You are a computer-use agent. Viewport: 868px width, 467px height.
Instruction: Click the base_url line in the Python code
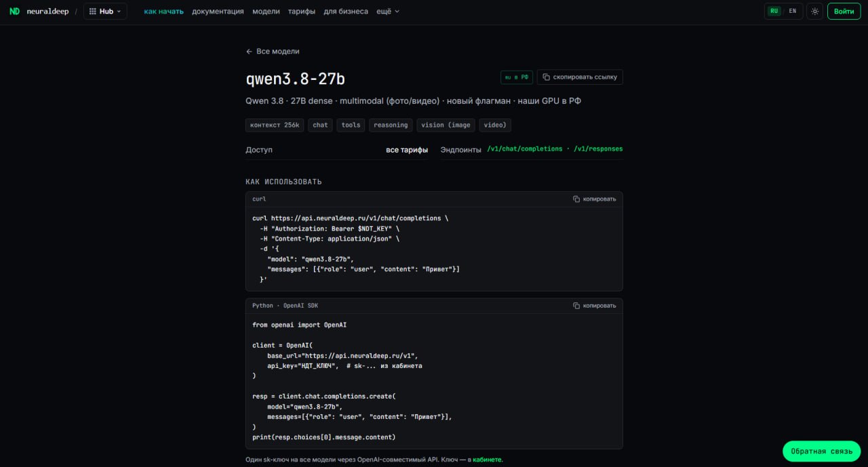[342, 356]
